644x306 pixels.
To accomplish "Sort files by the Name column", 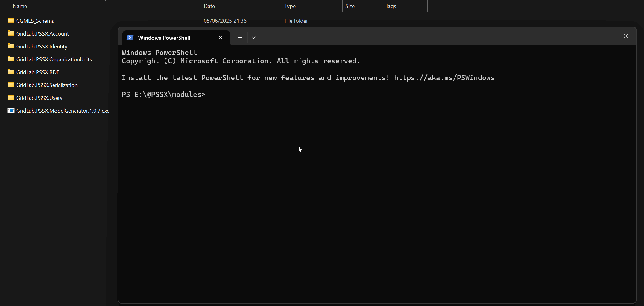I will pos(20,6).
